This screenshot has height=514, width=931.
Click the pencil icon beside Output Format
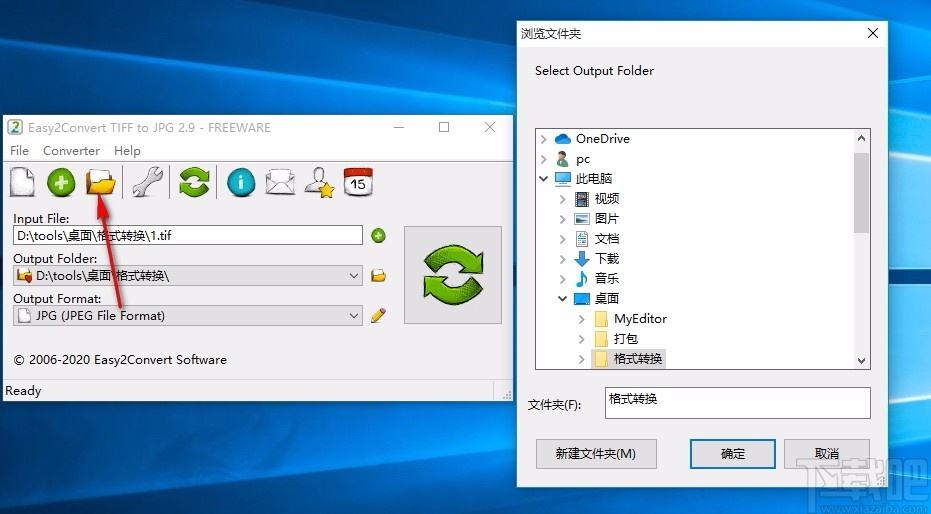pos(378,315)
